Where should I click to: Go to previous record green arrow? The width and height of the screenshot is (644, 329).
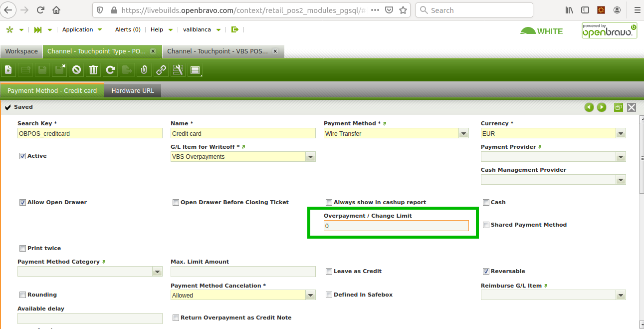589,107
